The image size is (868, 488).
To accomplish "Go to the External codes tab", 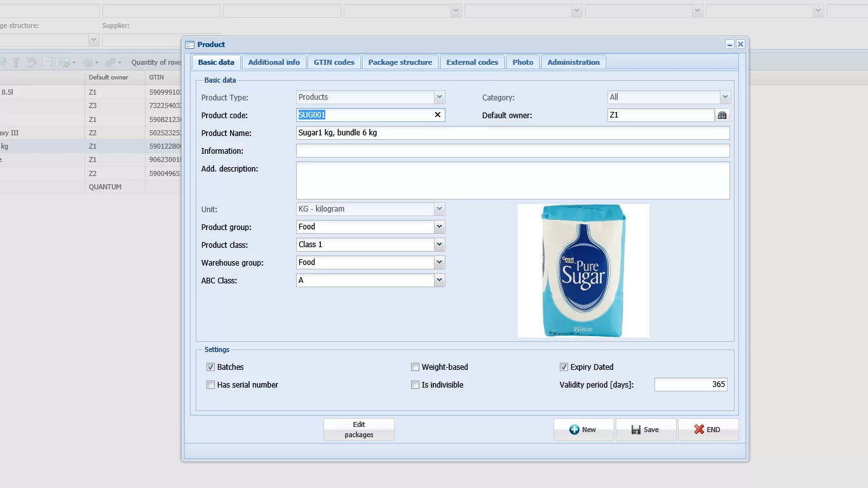I will coord(472,62).
